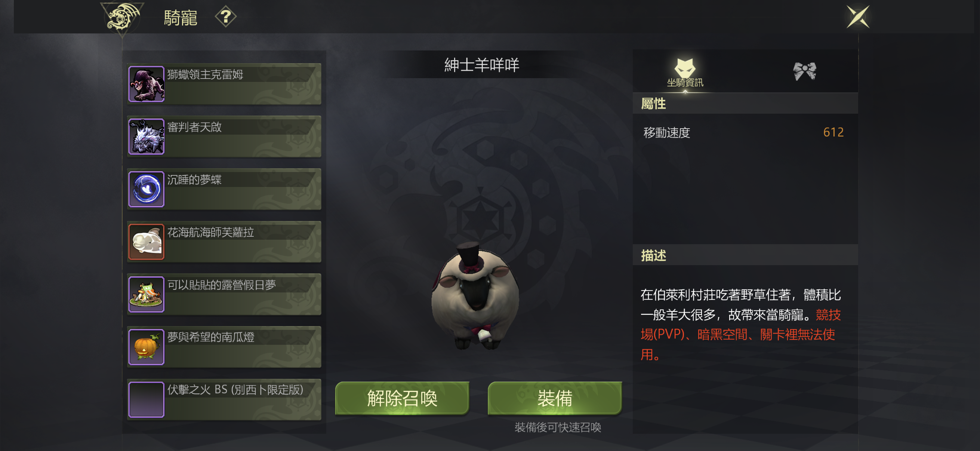980x451 pixels.
Task: Select the 獅蠍領主克雷姆 mount icon
Action: pos(147,84)
